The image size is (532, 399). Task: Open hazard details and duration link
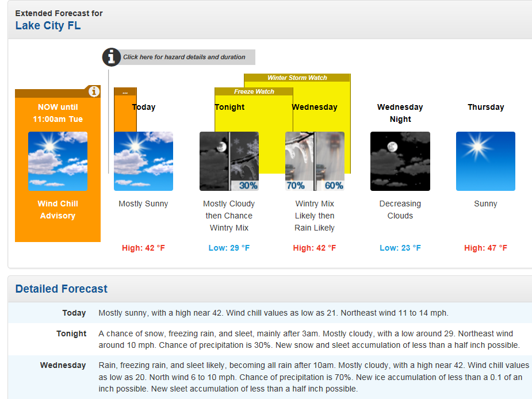tap(184, 57)
